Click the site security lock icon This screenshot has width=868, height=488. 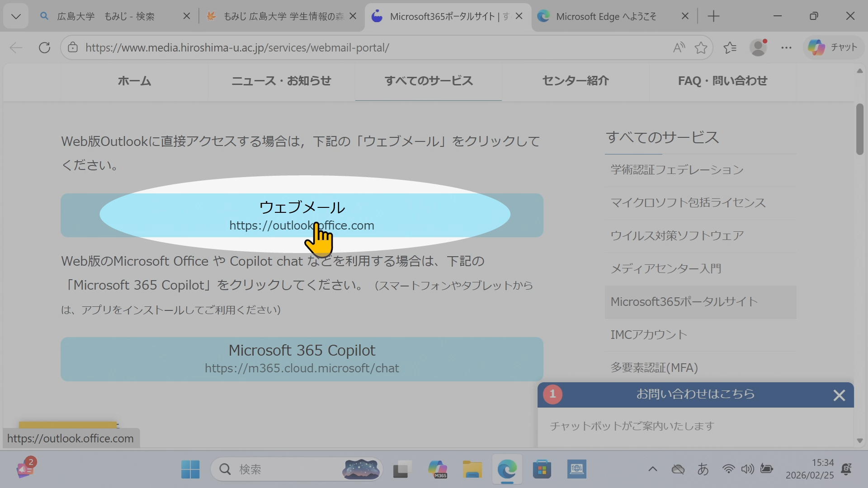point(73,47)
